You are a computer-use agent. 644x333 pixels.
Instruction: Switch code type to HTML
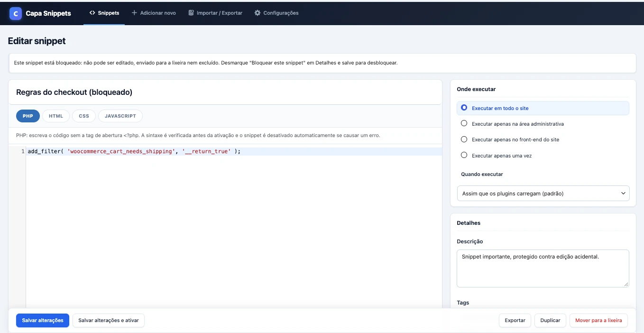click(56, 116)
